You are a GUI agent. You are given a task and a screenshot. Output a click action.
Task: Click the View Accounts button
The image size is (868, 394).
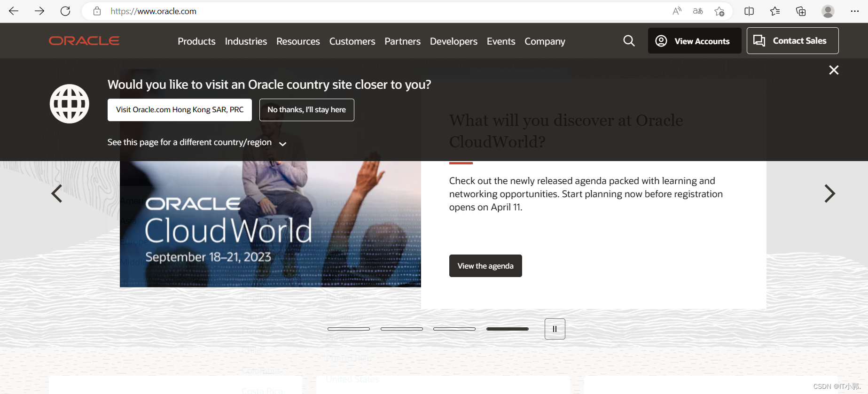[x=695, y=41]
